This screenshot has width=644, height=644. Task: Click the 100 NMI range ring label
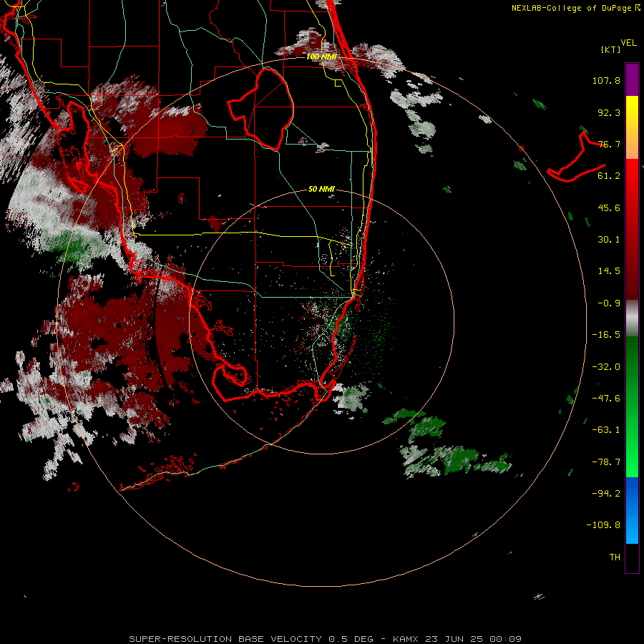tap(321, 57)
